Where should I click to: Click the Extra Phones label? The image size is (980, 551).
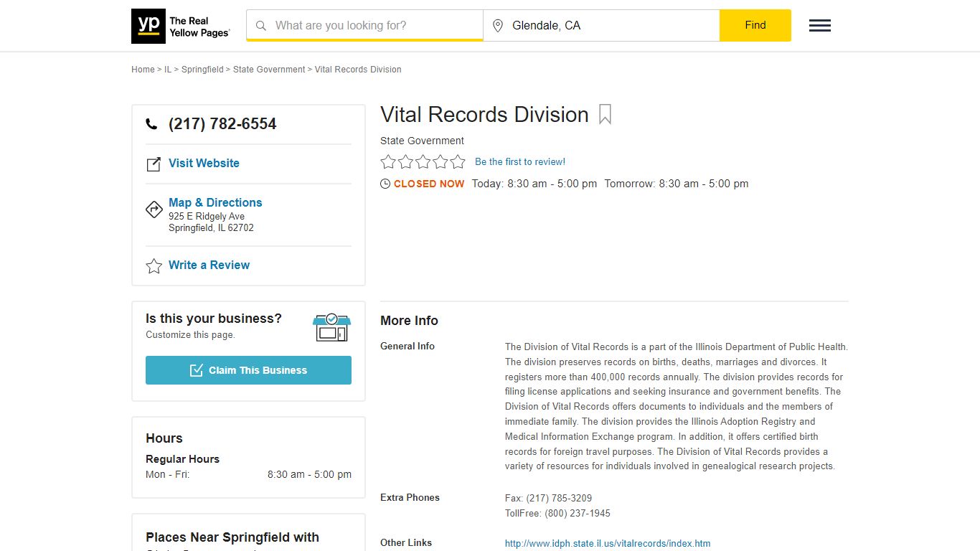pyautogui.click(x=410, y=497)
